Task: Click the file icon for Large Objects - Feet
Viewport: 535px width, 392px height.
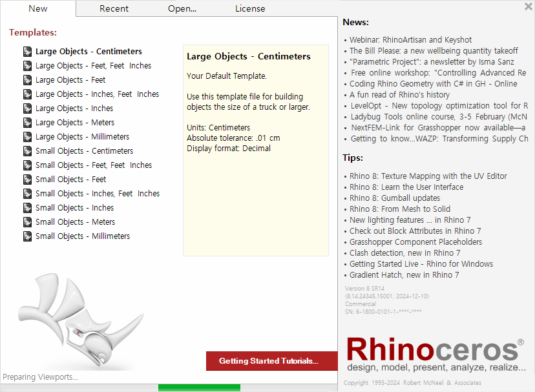Action: [27, 80]
